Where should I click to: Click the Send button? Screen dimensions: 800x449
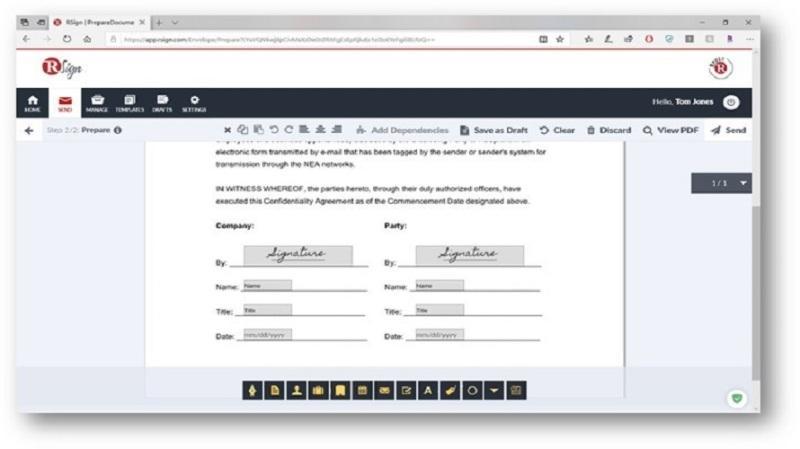click(729, 130)
